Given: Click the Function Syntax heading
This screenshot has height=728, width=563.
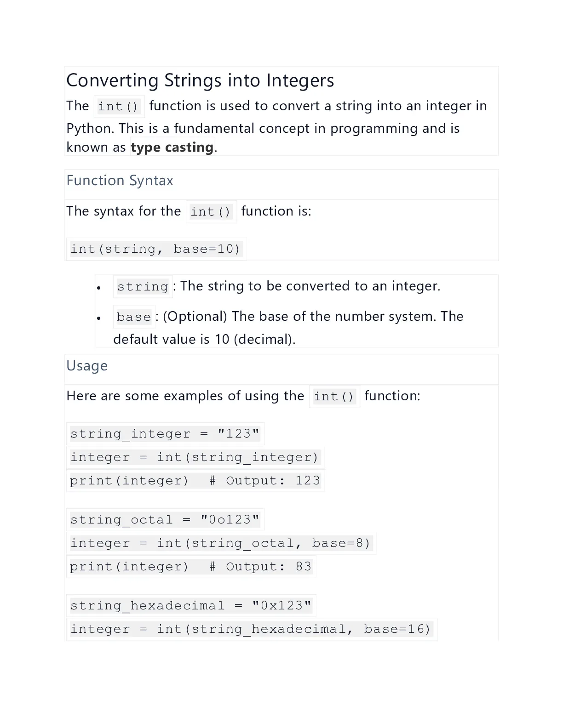Looking at the screenshot, I should coord(120,181).
